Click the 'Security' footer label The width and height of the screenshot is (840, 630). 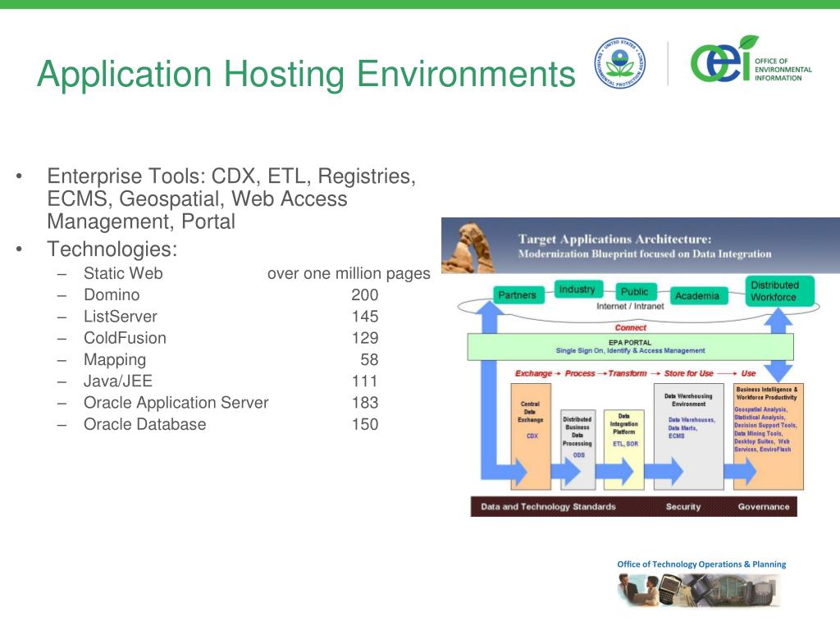click(683, 506)
